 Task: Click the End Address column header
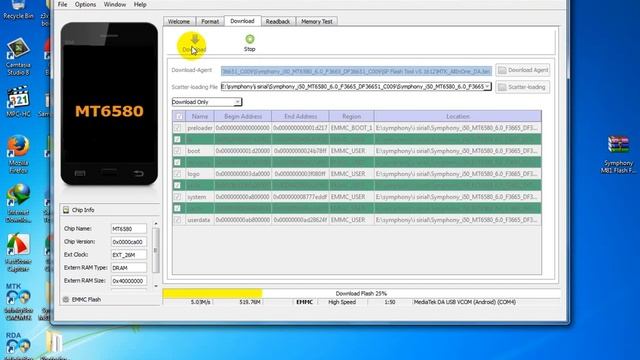pyautogui.click(x=300, y=116)
